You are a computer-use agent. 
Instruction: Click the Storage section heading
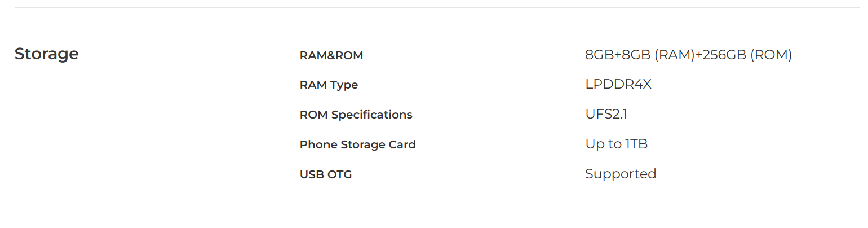(x=46, y=54)
